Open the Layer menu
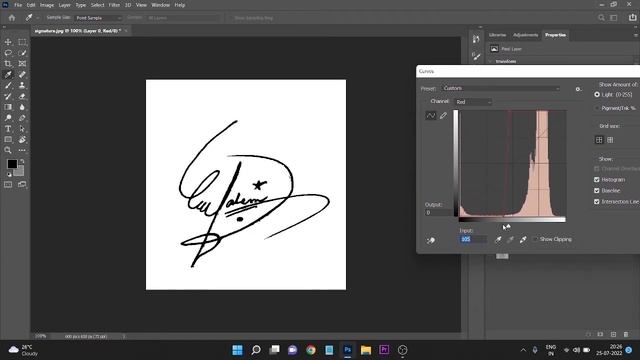640x360 pixels. (x=64, y=5)
